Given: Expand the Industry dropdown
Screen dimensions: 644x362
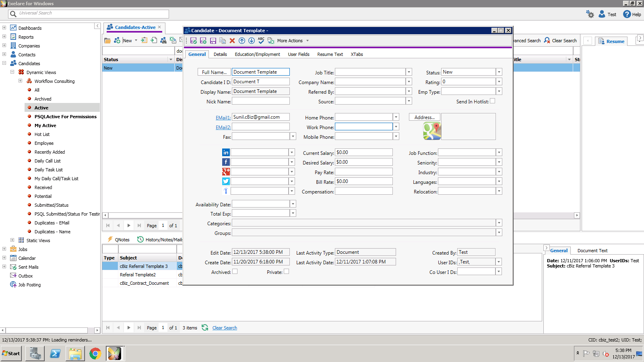Looking at the screenshot, I should (x=499, y=172).
